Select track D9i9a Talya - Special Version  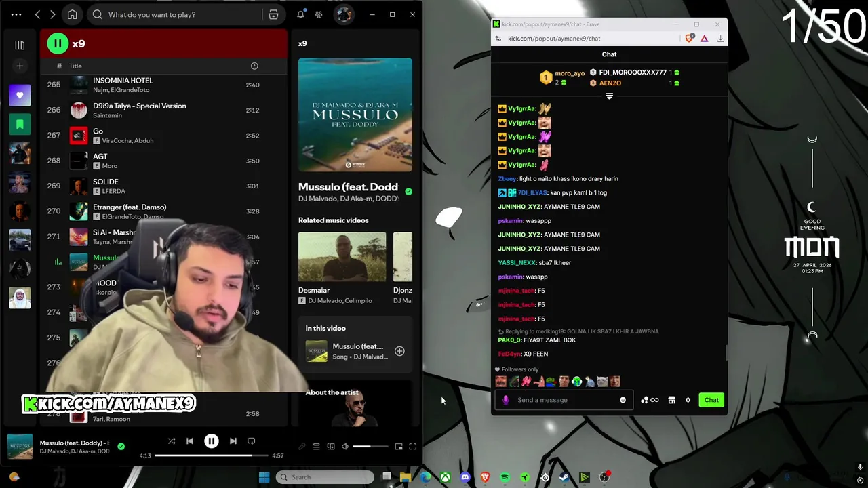click(x=163, y=110)
